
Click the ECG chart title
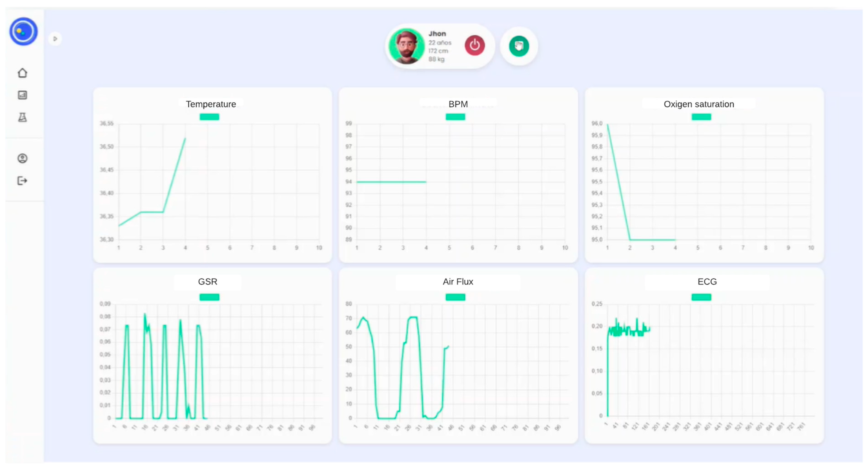pos(707,282)
